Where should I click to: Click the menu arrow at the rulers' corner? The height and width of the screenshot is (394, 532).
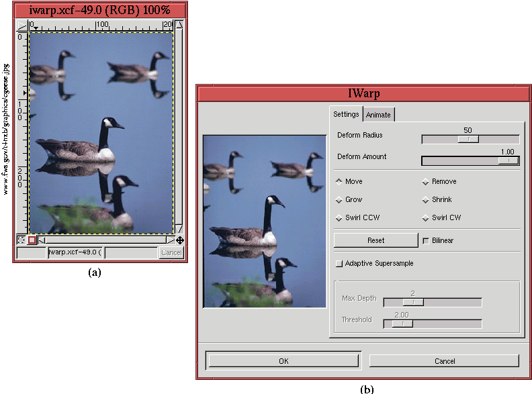coord(21,25)
